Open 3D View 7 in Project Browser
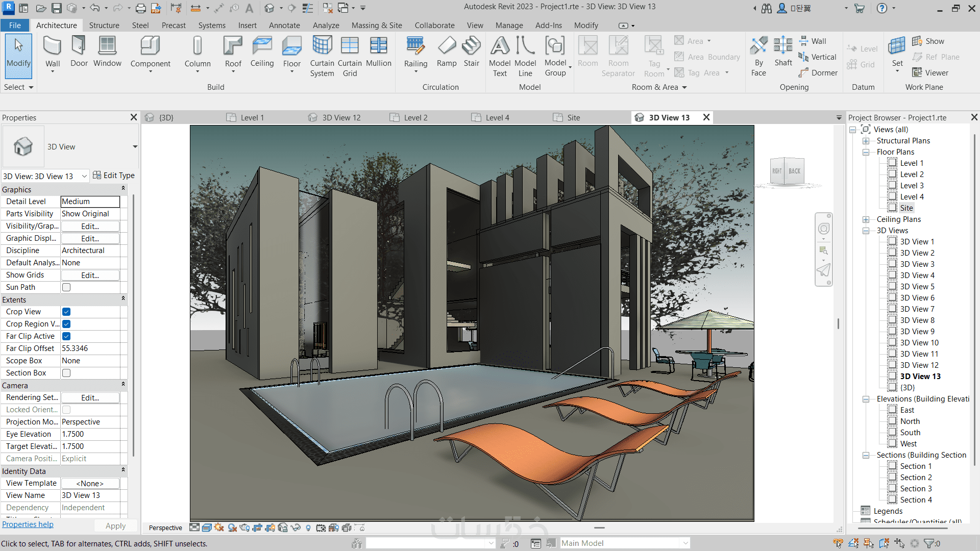This screenshot has width=980, height=551. (x=917, y=309)
